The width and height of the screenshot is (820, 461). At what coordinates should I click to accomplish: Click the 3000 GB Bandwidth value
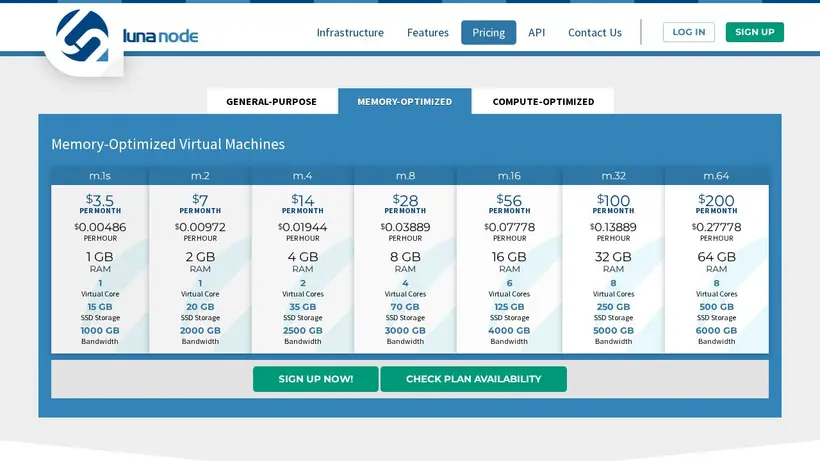(x=405, y=330)
